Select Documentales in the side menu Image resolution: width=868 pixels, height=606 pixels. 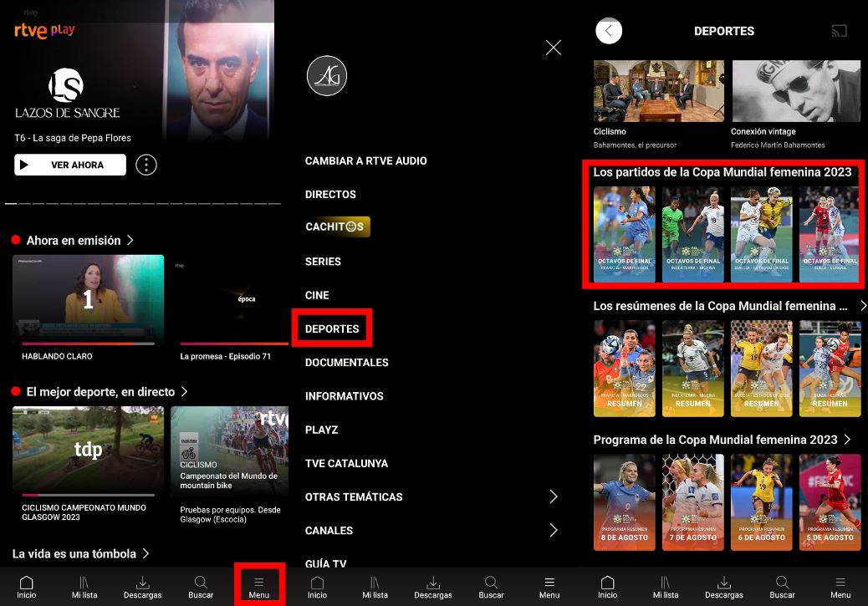pos(346,363)
